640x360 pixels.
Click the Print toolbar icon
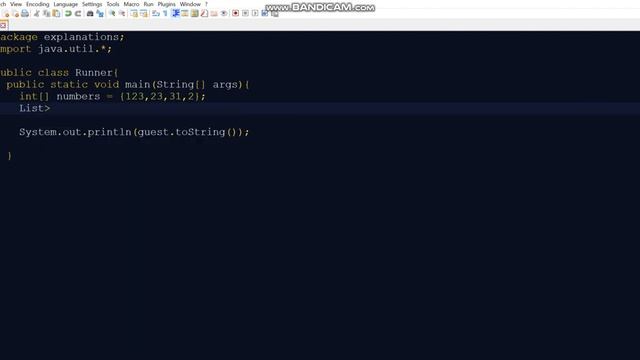(25, 13)
